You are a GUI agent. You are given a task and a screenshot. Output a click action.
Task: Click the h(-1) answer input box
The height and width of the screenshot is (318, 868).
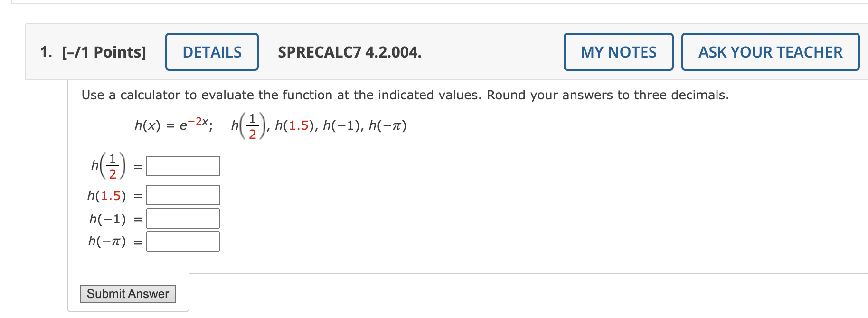coord(182,218)
